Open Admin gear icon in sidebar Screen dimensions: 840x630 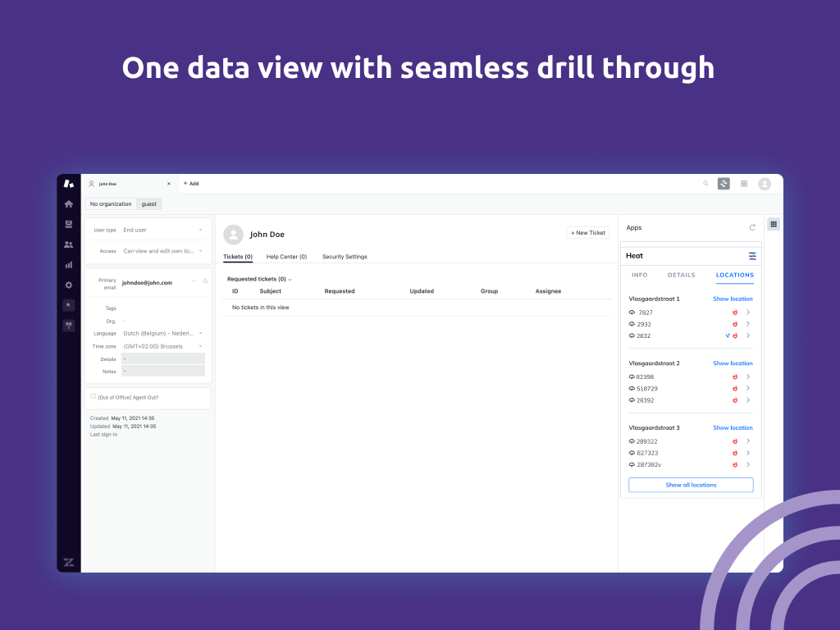[x=69, y=285]
